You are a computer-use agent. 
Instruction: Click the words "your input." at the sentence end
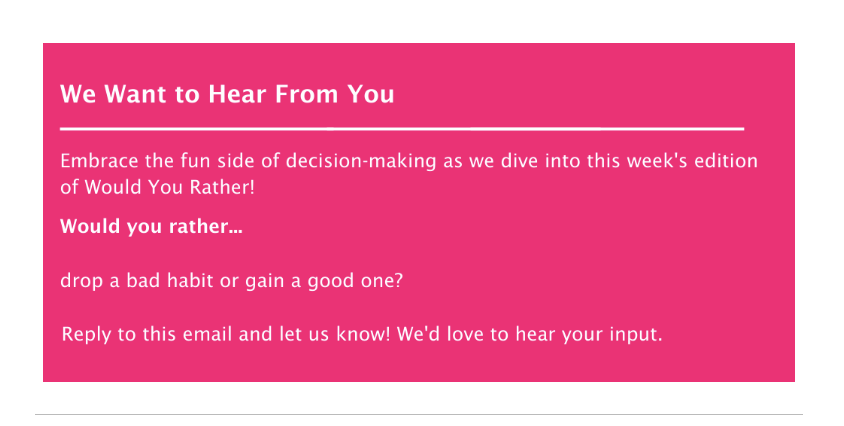[x=613, y=335]
